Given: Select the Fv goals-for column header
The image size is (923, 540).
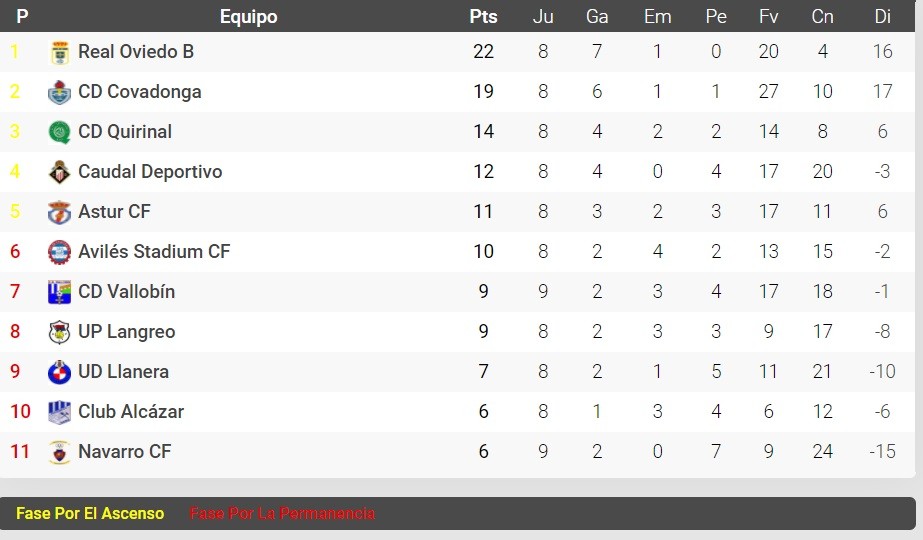Looking at the screenshot, I should (x=768, y=16).
